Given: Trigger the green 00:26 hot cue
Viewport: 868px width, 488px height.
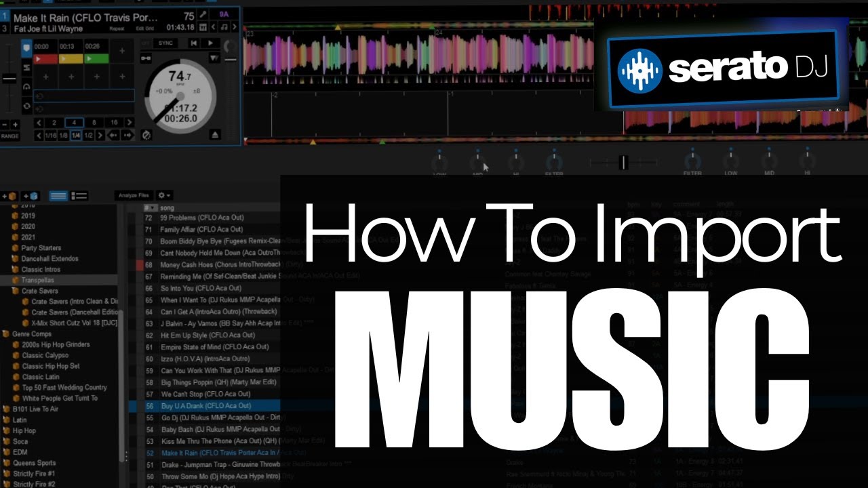Looking at the screenshot, I should click(x=96, y=59).
